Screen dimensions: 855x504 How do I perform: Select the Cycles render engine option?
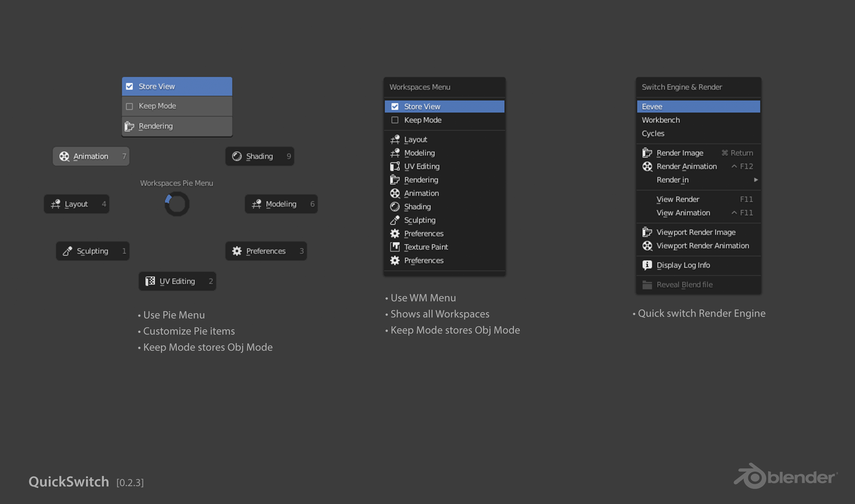pos(653,134)
